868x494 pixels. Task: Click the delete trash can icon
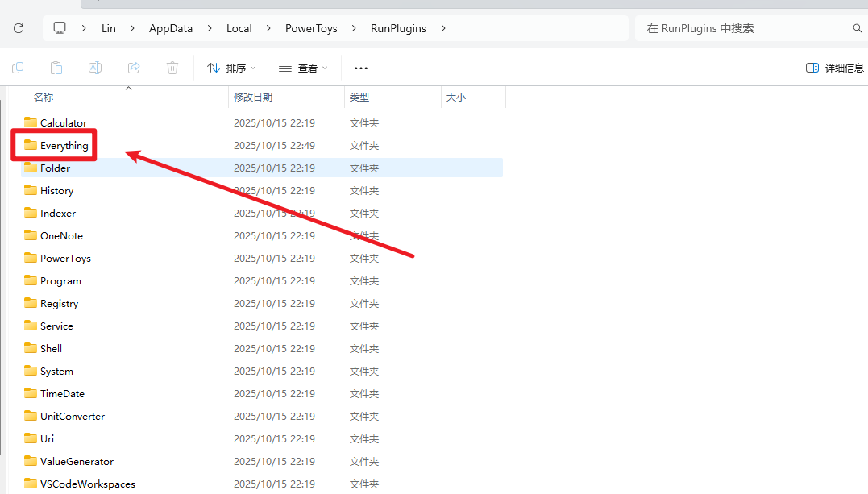tap(172, 68)
